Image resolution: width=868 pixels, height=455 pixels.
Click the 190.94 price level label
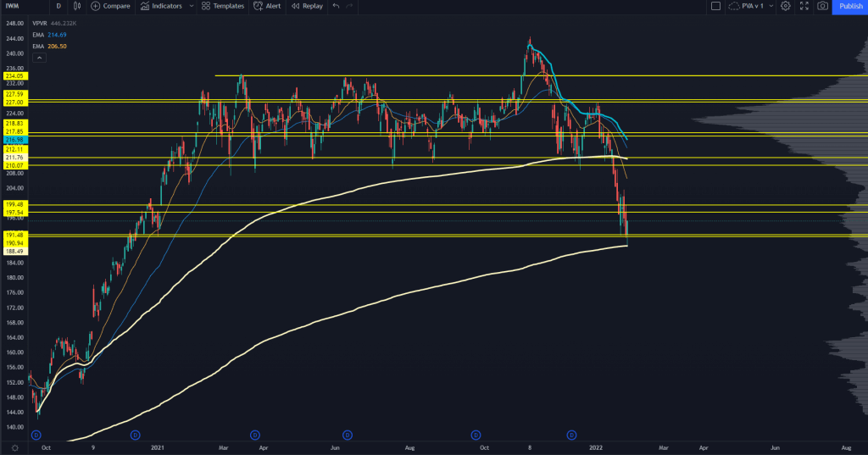[15, 243]
